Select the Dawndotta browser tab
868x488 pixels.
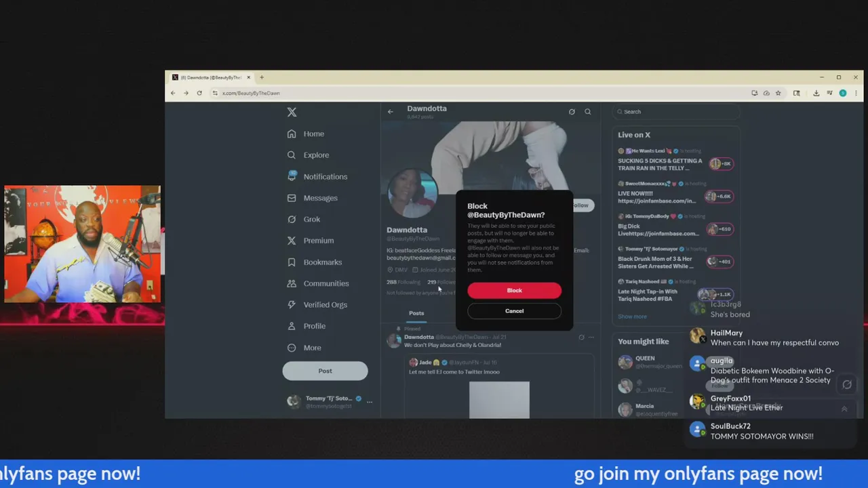pos(211,77)
